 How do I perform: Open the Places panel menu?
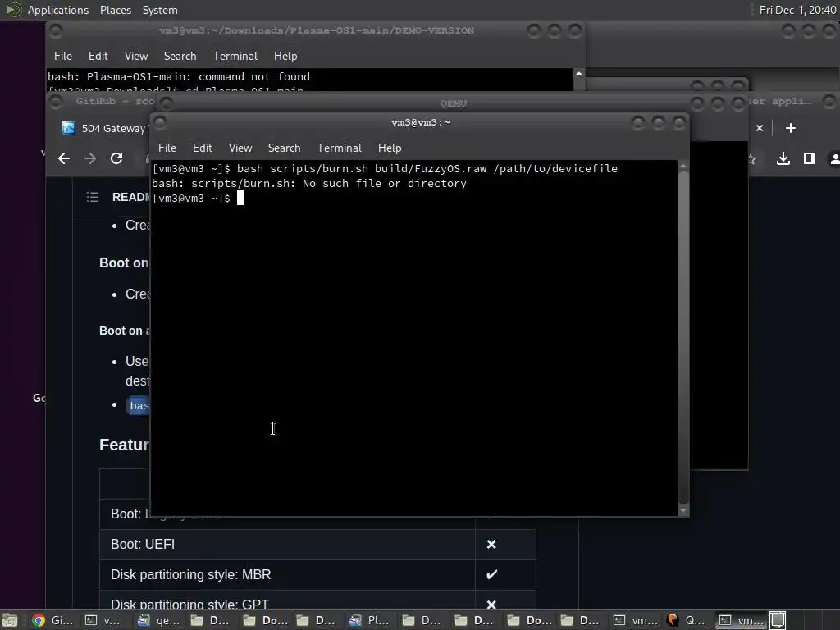(115, 10)
